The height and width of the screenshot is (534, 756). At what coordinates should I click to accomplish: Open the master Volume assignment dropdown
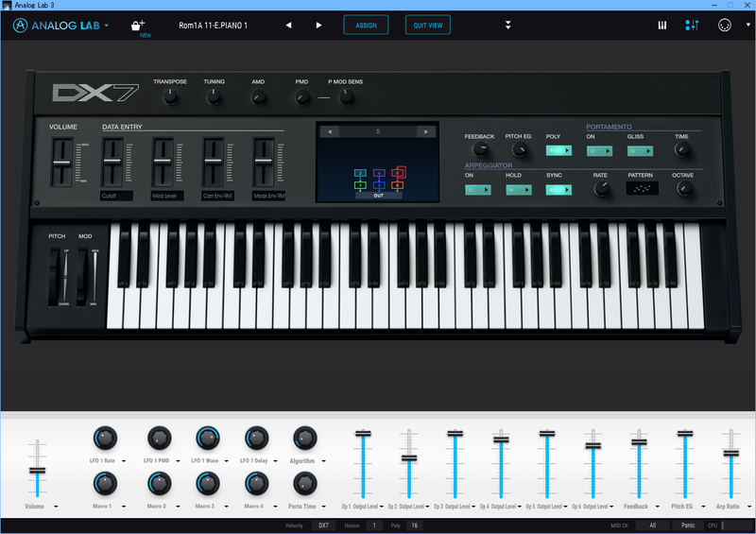pyautogui.click(x=56, y=507)
